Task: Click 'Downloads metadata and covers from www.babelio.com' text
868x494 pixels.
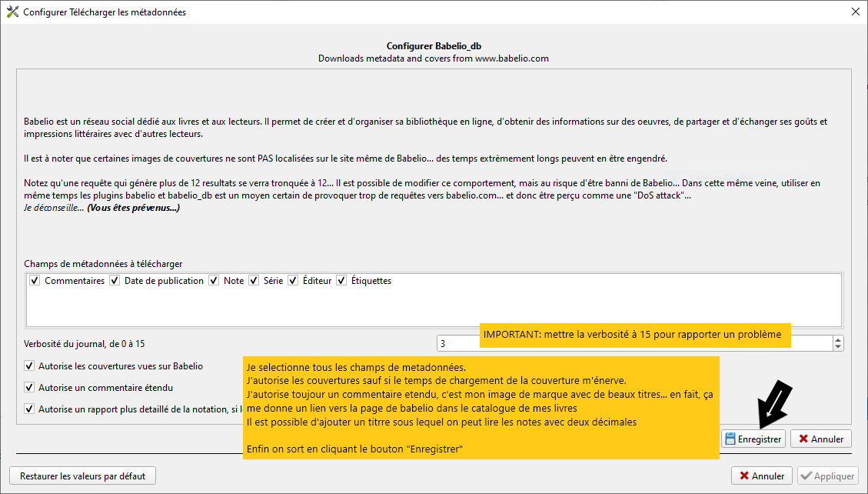Action: (434, 58)
